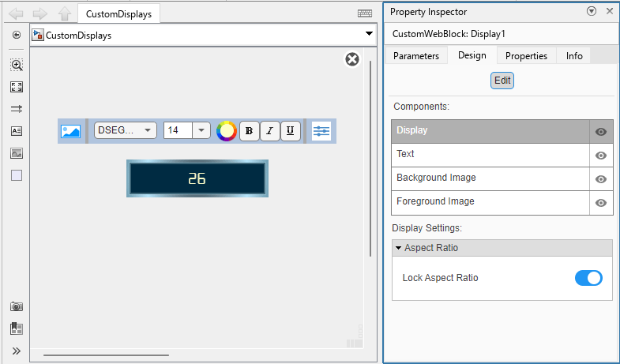This screenshot has width=620, height=364.
Task: Toggle visibility of Background Image component
Action: point(601,179)
